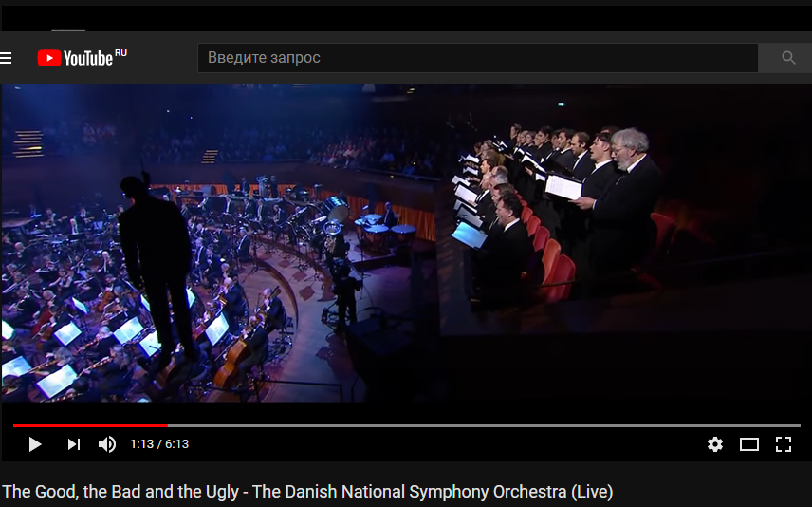Click the RU country code beside logo
The width and height of the screenshot is (812, 507).
pyautogui.click(x=120, y=53)
